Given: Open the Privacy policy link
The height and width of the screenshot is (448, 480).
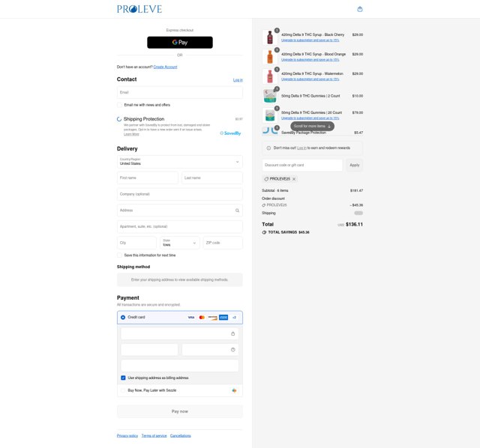Looking at the screenshot, I should [x=127, y=436].
